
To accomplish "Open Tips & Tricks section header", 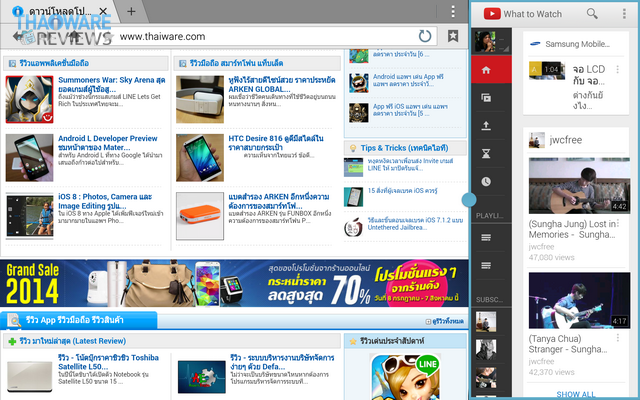I will 404,148.
